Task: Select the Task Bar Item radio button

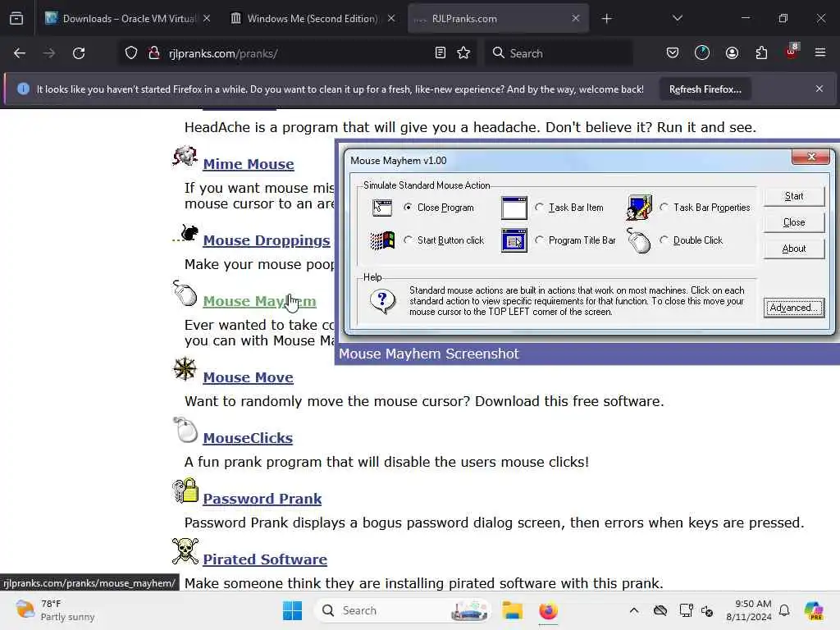Action: (540, 207)
